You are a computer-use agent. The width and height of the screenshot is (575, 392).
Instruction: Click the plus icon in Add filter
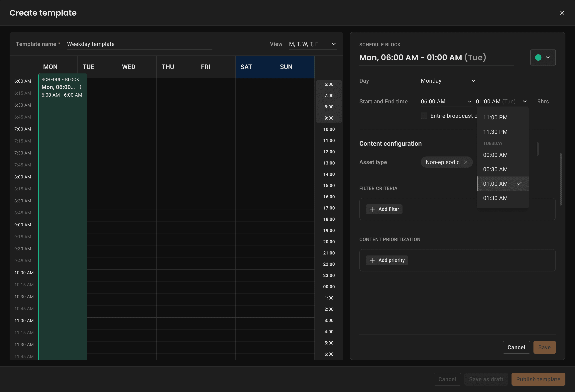coord(372,209)
